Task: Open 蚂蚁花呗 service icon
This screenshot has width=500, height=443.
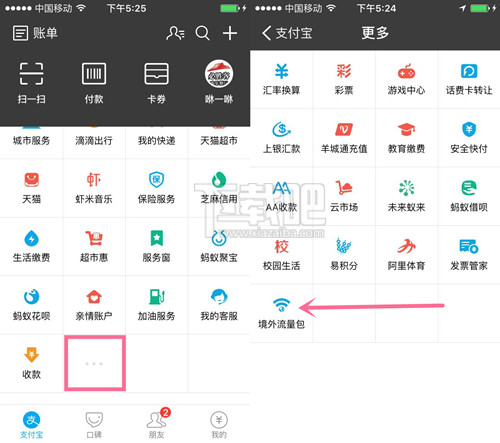Action: click(x=32, y=297)
